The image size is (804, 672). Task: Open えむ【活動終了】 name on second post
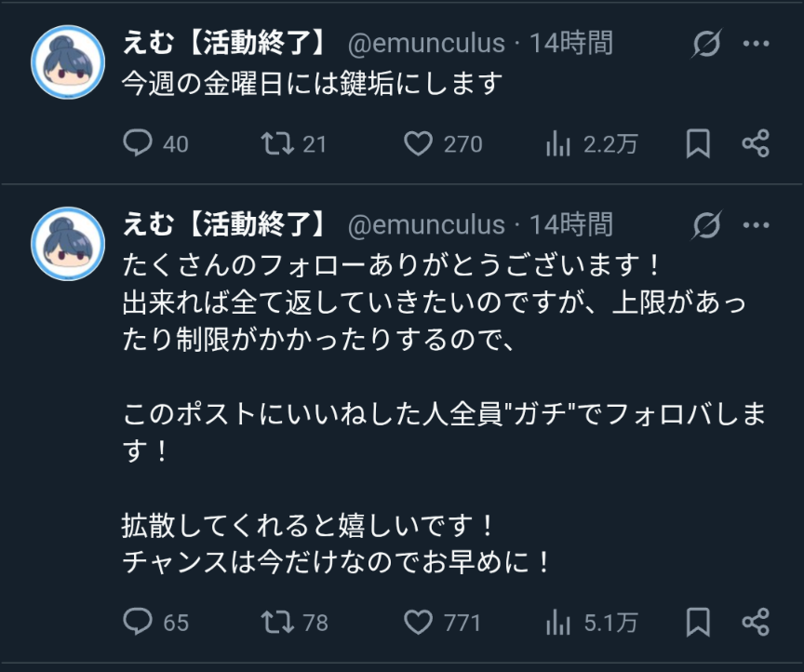tap(226, 224)
